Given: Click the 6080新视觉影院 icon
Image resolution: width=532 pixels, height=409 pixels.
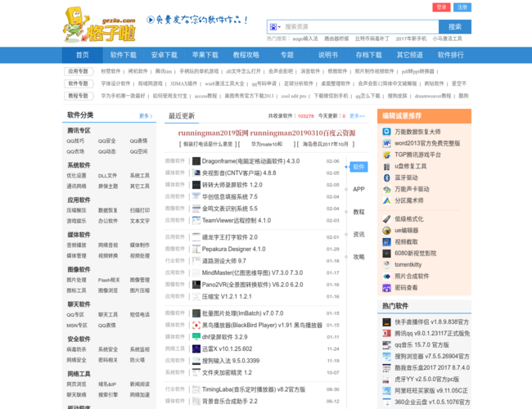Looking at the screenshot, I should [387, 254].
